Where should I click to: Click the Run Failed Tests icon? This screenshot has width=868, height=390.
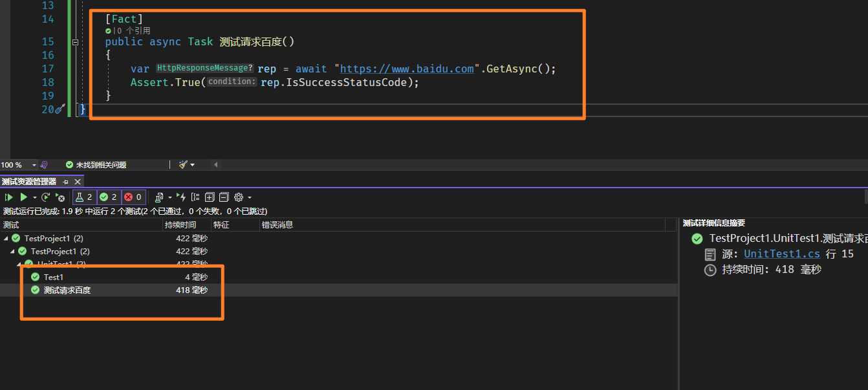[60, 197]
